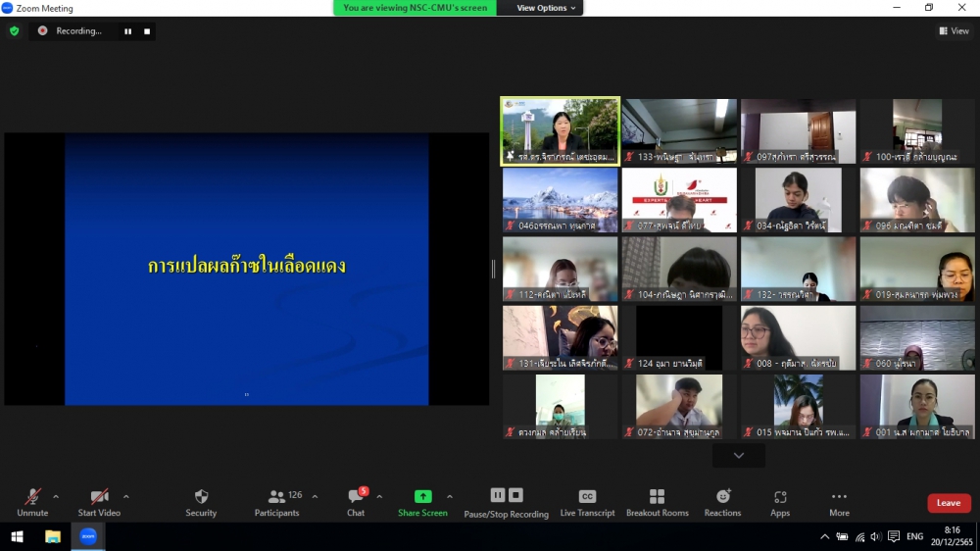Show more participants with down chevron
Viewport: 980px width, 551px height.
[739, 455]
